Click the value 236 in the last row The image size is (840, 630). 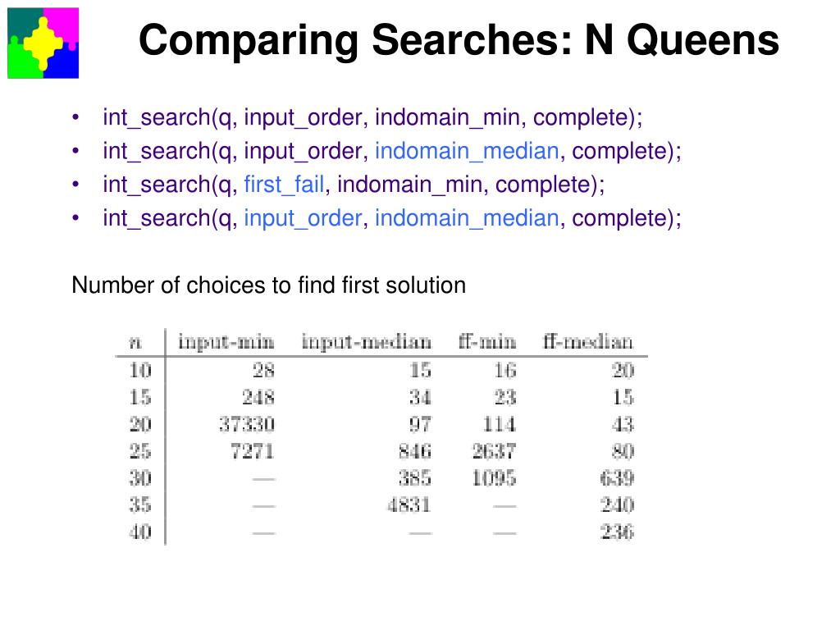coord(617,532)
